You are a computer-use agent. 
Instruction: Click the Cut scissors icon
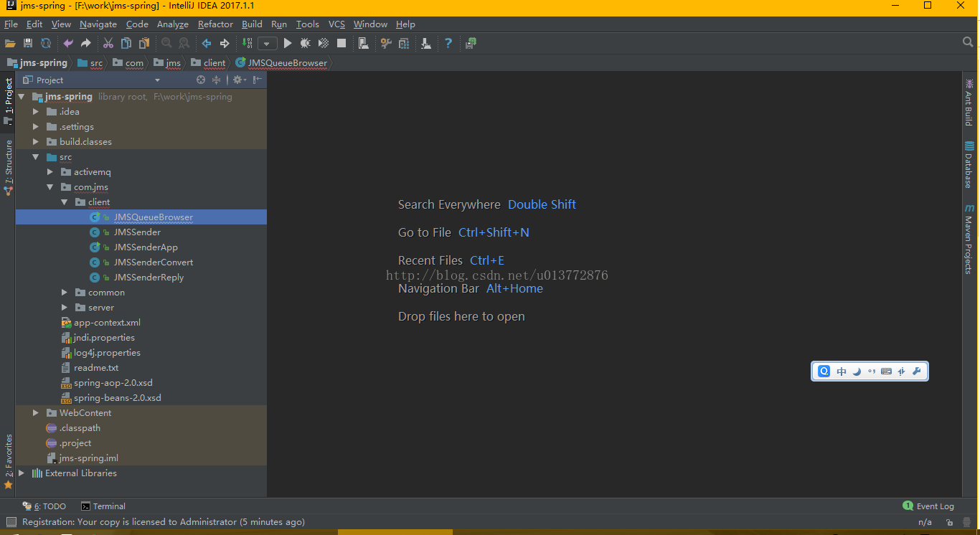[x=108, y=43]
